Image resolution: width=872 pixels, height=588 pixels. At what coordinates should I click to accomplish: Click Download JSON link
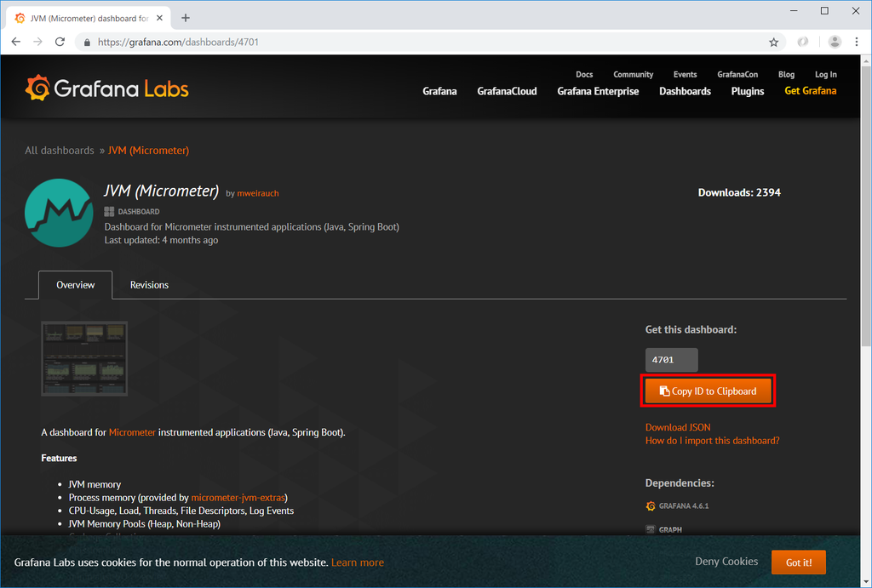(x=677, y=427)
